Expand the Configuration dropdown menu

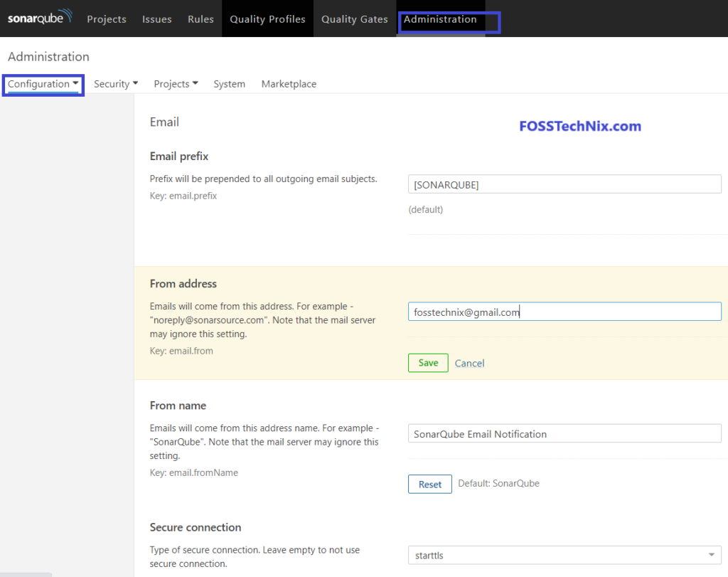pos(43,84)
